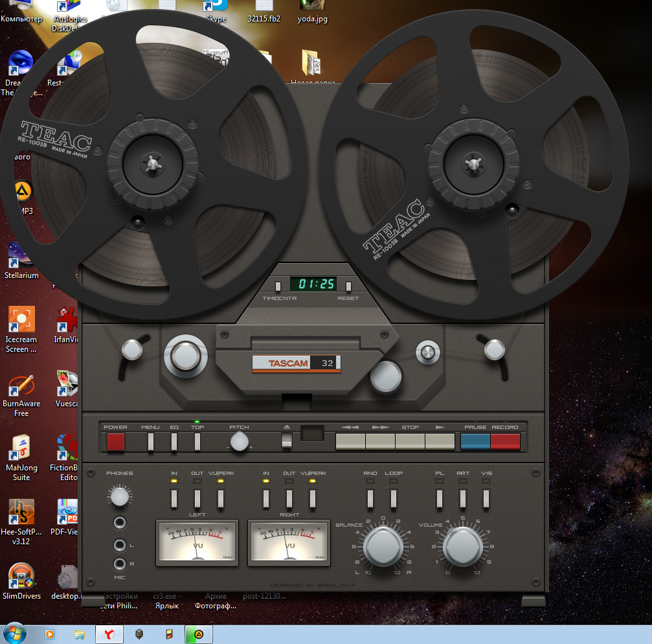Select the Skype desktop shortcut
652x644 pixels.
coord(216,12)
